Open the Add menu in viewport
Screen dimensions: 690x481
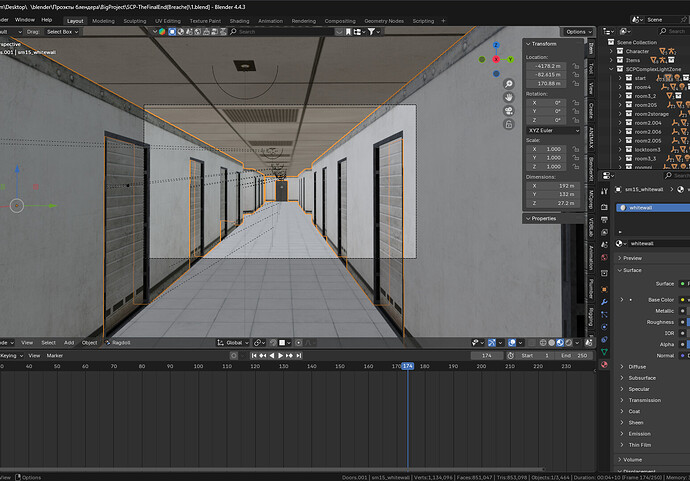pyautogui.click(x=69, y=343)
